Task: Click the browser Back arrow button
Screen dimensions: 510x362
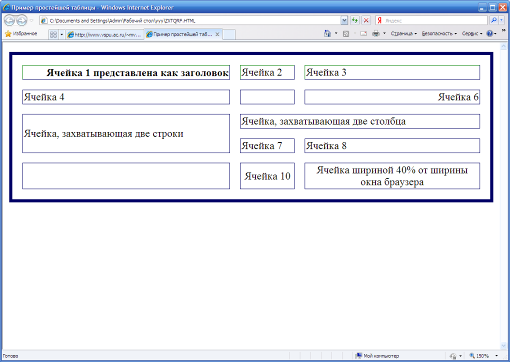Action: tap(9, 21)
